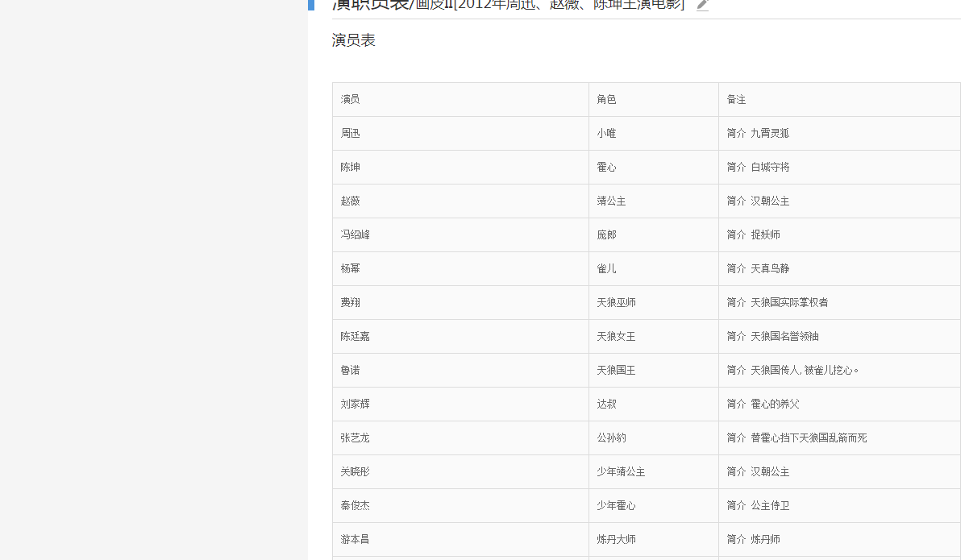This screenshot has width=969, height=560.
Task: Select actor name 冯绍峰
Action: pyautogui.click(x=355, y=234)
